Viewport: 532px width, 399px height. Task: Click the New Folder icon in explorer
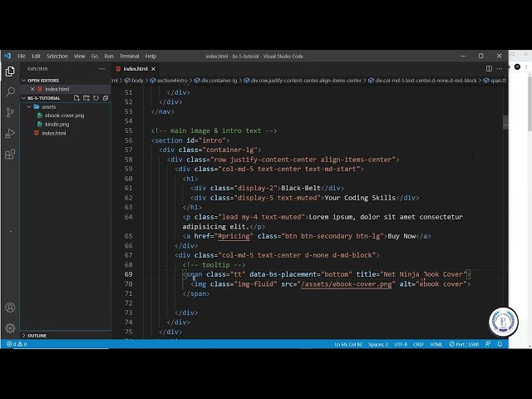(x=86, y=98)
